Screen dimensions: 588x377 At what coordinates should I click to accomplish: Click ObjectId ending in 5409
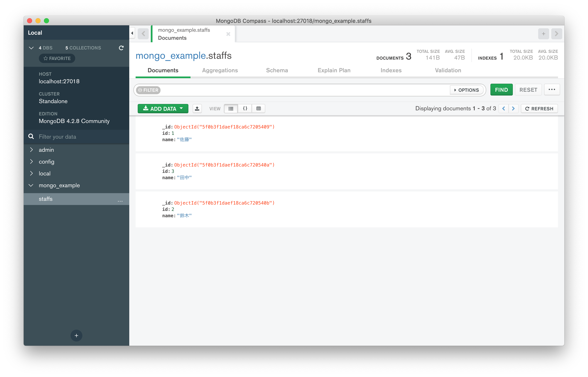224,127
